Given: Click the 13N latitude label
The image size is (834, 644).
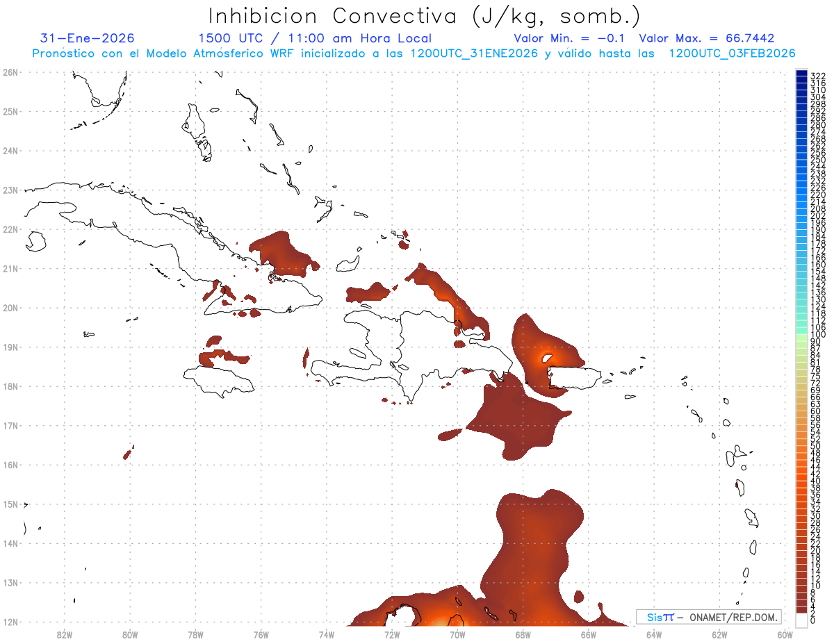Looking at the screenshot, I should tap(10, 583).
